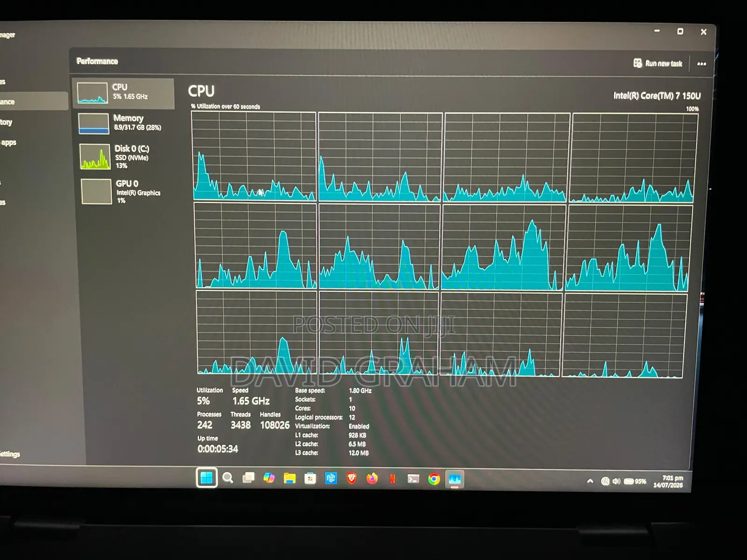Click the Virtualization Enabled value
The image size is (747, 560).
coord(359,427)
